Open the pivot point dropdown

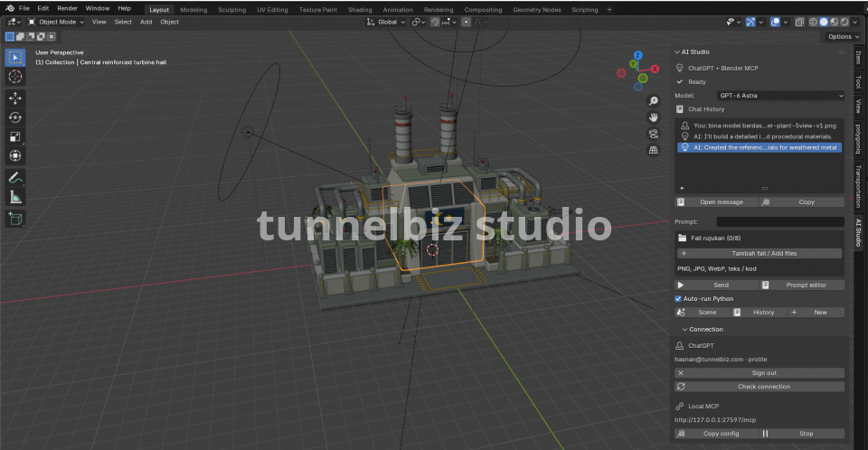(x=418, y=23)
